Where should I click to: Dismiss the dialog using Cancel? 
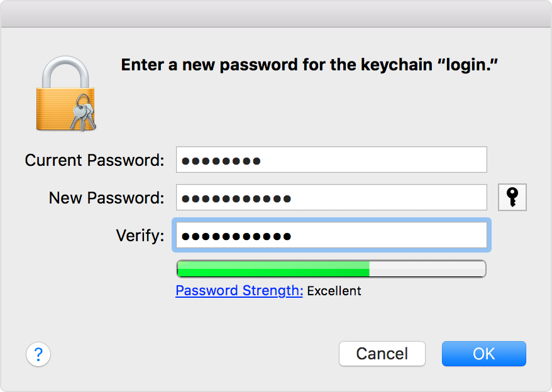[382, 354]
